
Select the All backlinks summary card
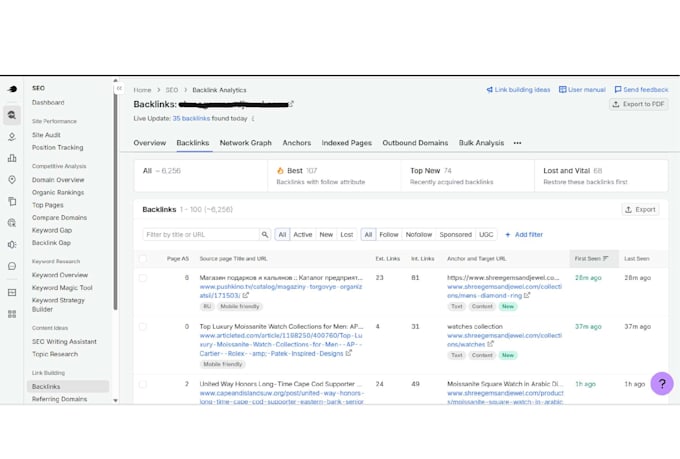(x=201, y=175)
